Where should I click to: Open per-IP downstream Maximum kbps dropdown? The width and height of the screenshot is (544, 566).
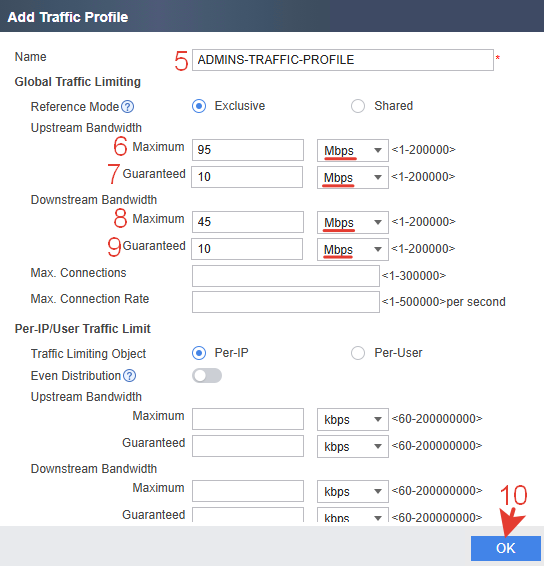(x=353, y=491)
